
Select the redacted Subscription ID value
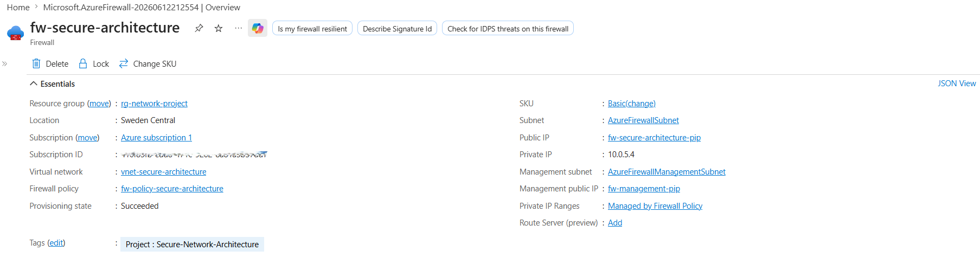point(194,155)
